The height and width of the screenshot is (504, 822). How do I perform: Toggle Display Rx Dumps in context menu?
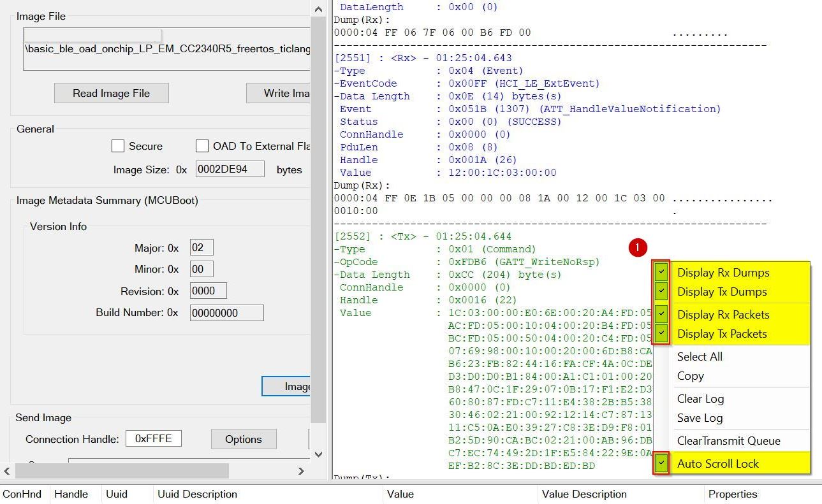723,273
